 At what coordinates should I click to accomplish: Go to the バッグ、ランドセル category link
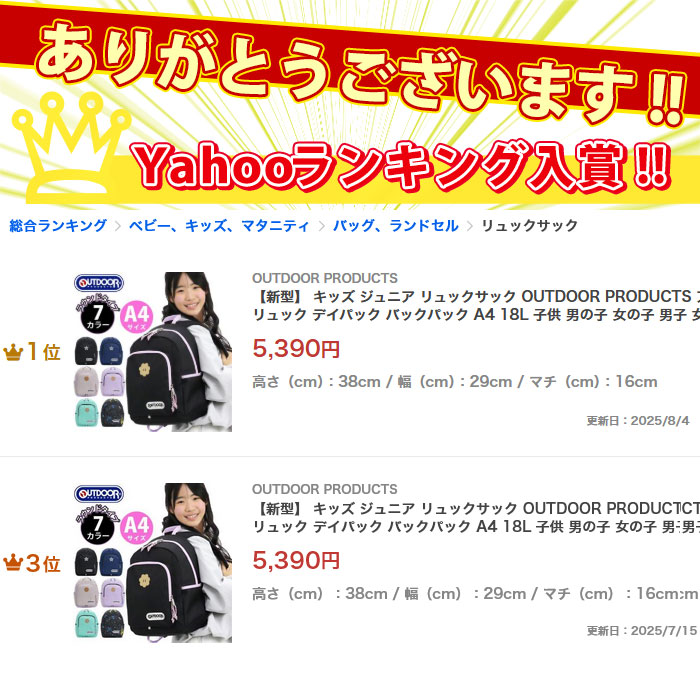click(x=396, y=225)
